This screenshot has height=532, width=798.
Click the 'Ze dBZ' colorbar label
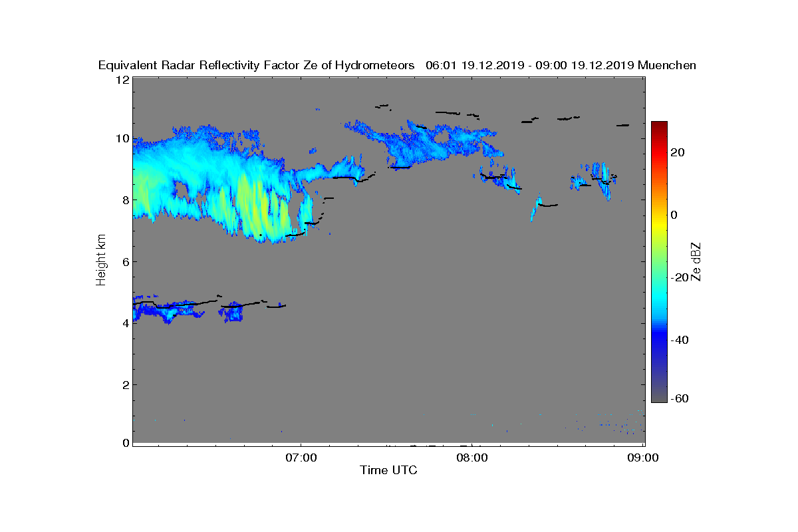(696, 261)
